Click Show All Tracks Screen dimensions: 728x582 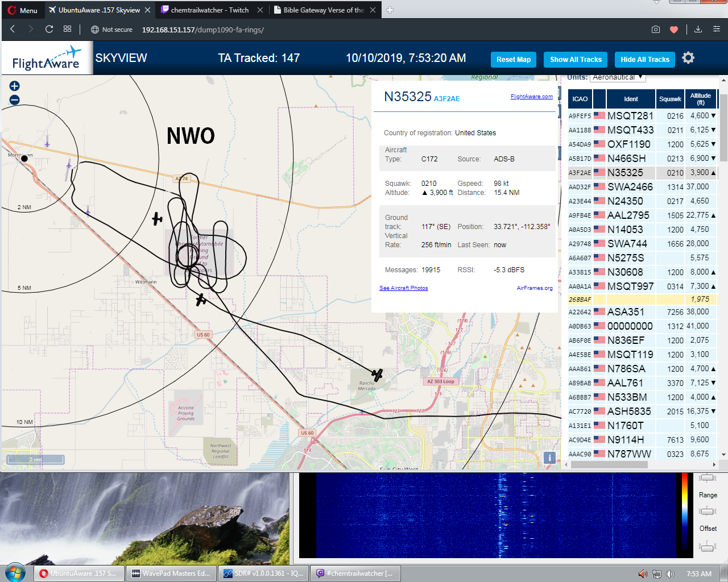pos(576,60)
